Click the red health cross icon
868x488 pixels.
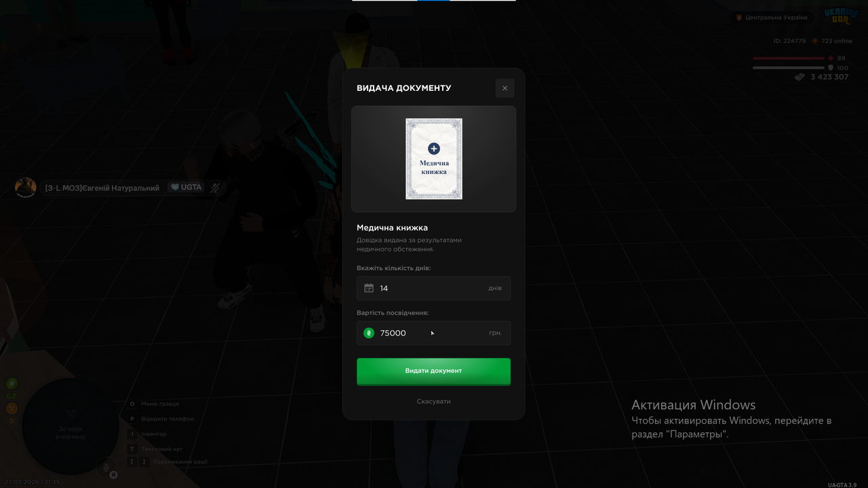(831, 58)
